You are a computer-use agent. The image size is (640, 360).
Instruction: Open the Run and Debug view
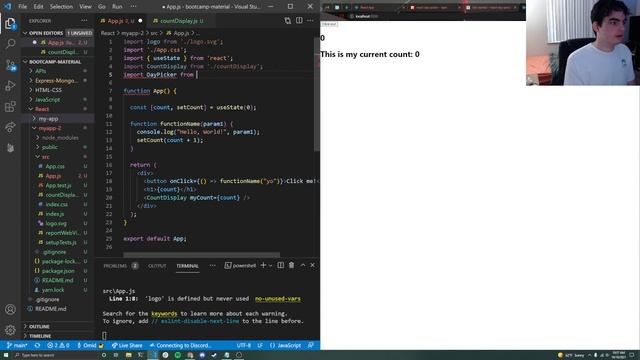pyautogui.click(x=10, y=86)
